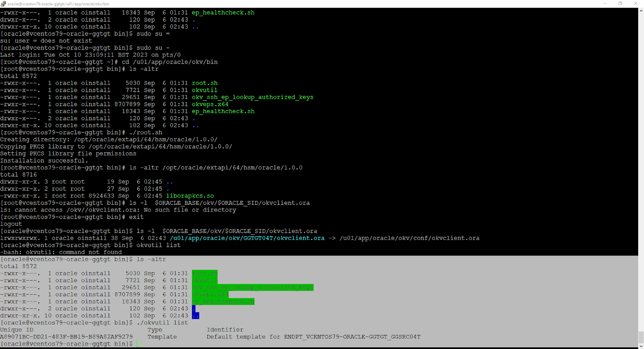Viewport: 644px width, 349px height.
Task: Click highlighted 'okv_ssh_ep_lookup_authorized_keys' in selected listing
Action: click(x=253, y=287)
